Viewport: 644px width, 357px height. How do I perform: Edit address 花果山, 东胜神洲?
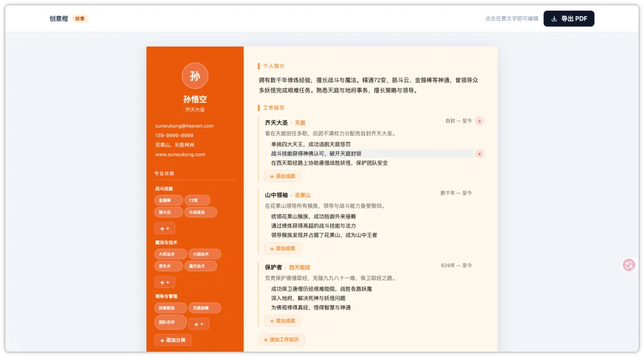[175, 145]
